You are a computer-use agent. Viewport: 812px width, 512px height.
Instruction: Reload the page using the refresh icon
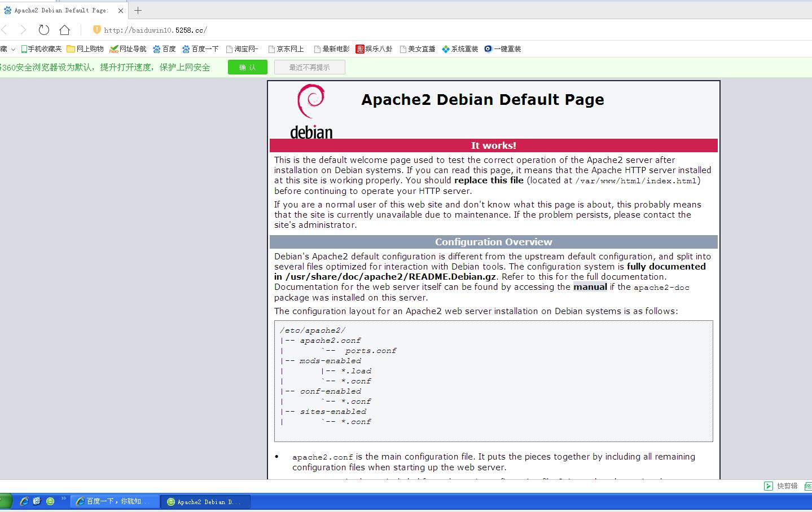coord(44,30)
